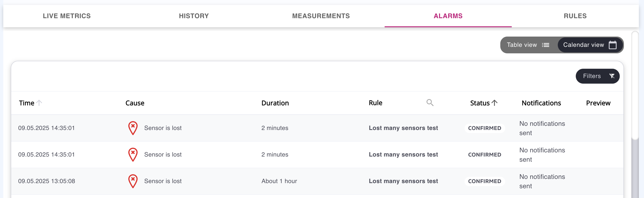
Task: Click the vertical scrollbar on the right
Action: (635, 85)
